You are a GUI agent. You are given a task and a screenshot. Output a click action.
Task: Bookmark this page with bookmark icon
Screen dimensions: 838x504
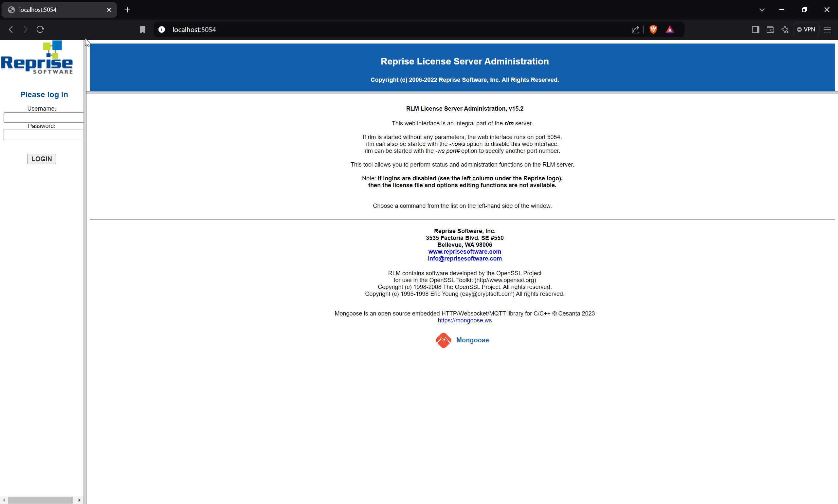click(x=142, y=29)
